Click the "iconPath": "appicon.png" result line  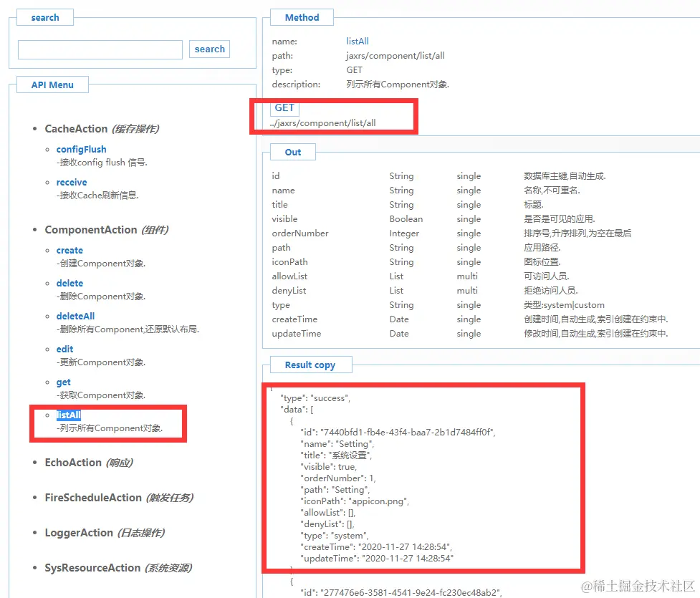(x=355, y=501)
